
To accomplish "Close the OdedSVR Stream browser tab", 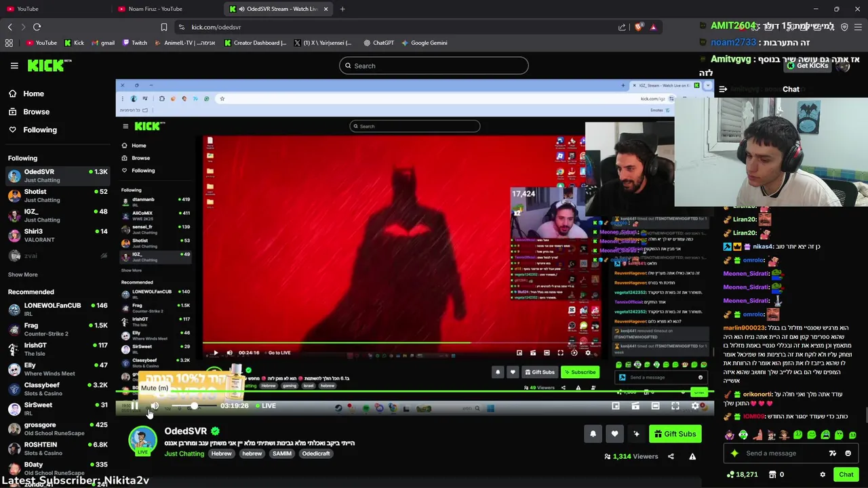I will point(325,9).
